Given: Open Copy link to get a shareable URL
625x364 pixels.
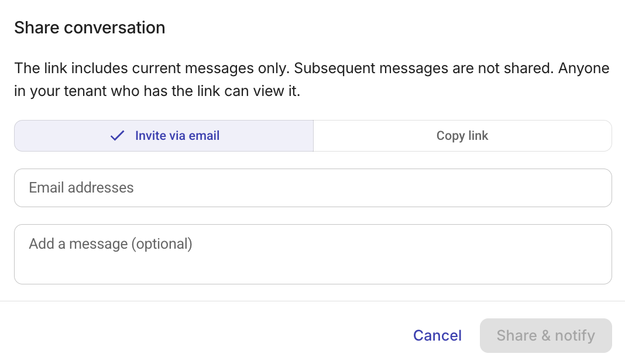Looking at the screenshot, I should (x=462, y=135).
